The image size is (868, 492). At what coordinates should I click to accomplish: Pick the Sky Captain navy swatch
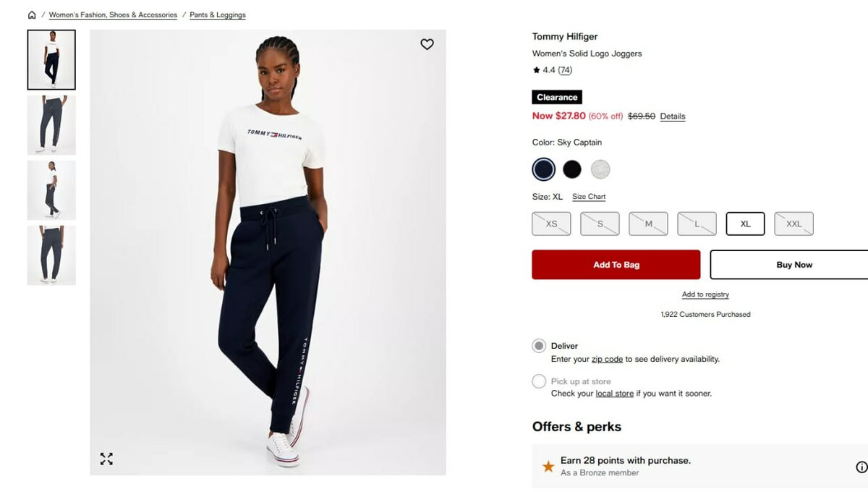(544, 169)
